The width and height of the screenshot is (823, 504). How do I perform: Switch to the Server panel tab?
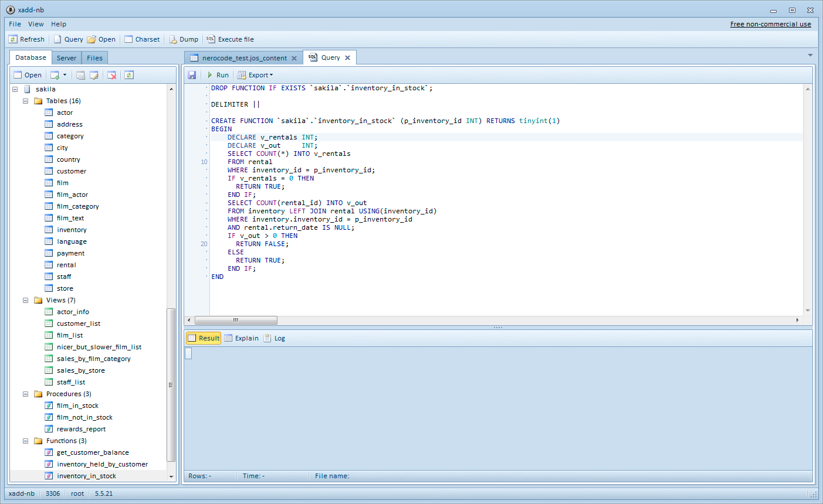pos(66,57)
